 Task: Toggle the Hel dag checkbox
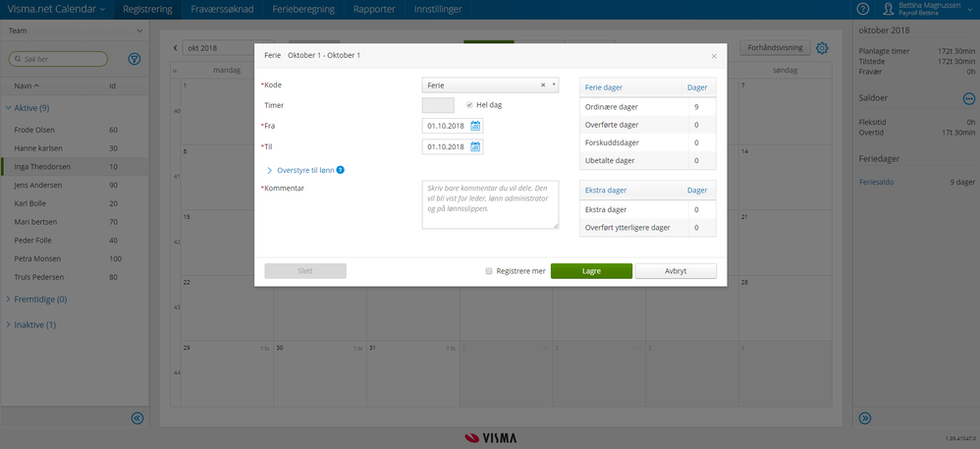tap(470, 105)
